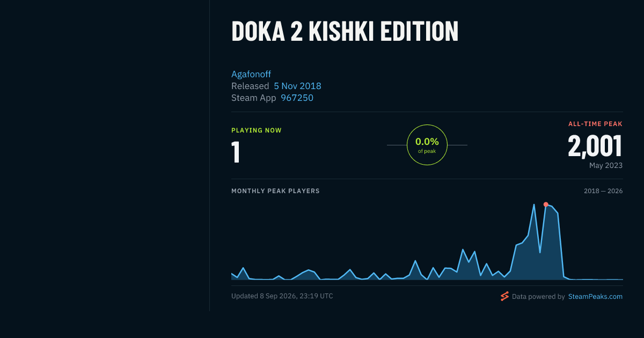644x338 pixels.
Task: Click the 0.0% of peak circle
Action: pyautogui.click(x=427, y=145)
